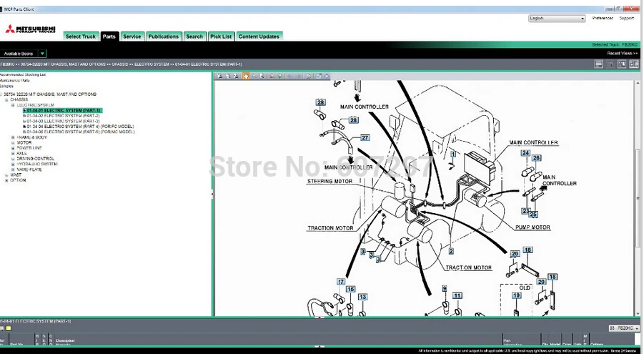Click the magnifier zoom tool
The image size is (644, 354).
click(x=254, y=76)
